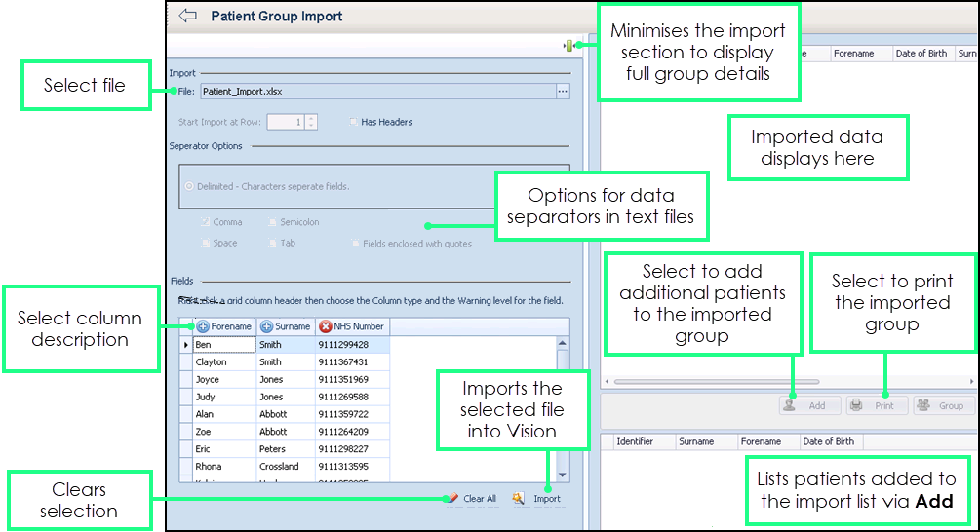980x532 pixels.
Task: Toggle the Comma separator checkbox
Action: point(206,222)
